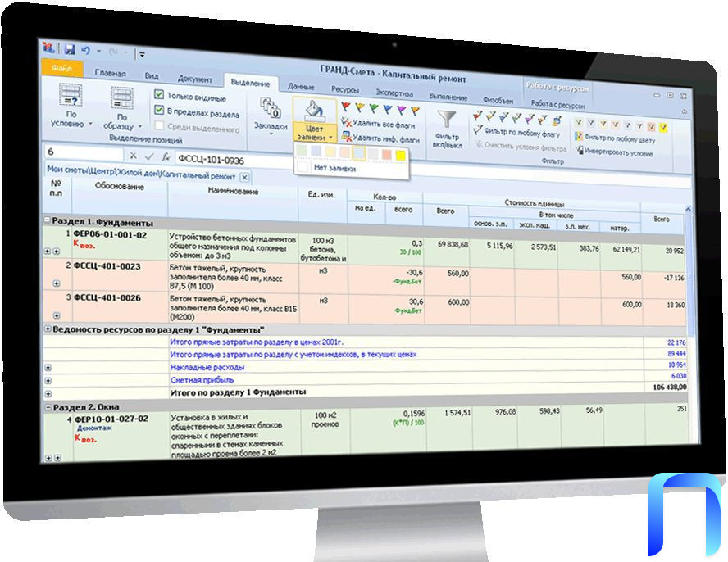Toggle Только видимые checkbox
This screenshot has width=728, height=562.
coord(159,95)
